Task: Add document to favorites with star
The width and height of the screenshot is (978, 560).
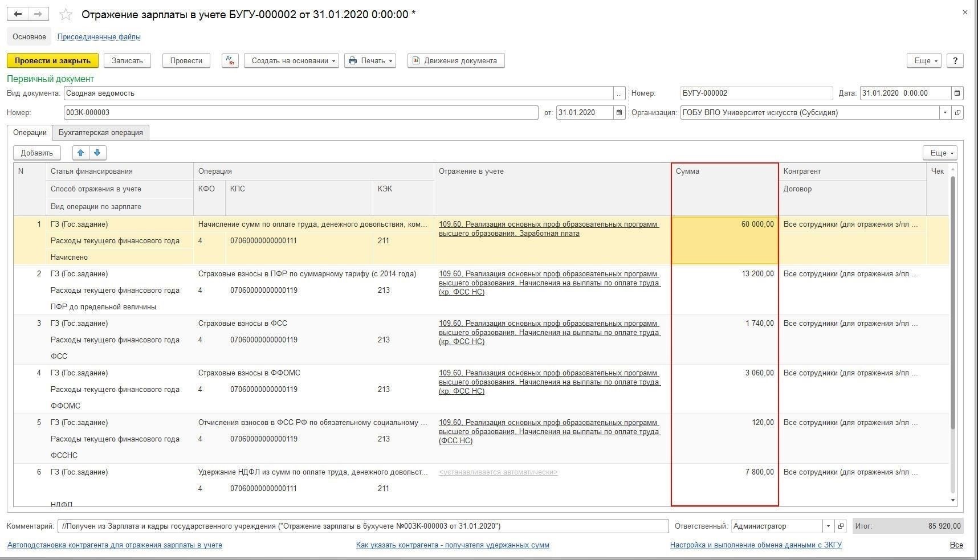Action: pyautogui.click(x=66, y=15)
